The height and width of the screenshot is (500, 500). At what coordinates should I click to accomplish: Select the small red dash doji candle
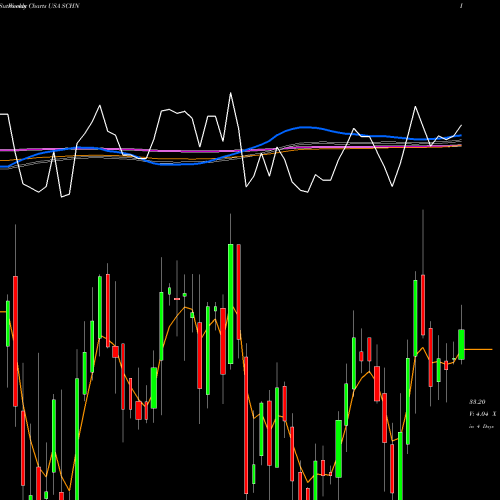177,299
